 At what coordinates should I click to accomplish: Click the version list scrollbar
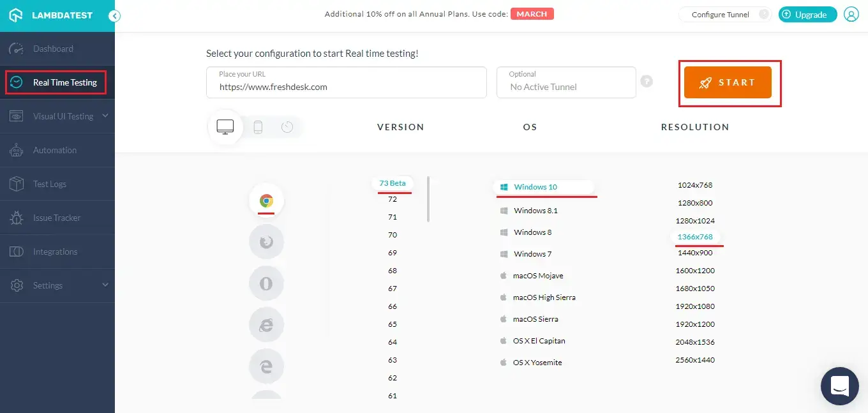pos(428,199)
